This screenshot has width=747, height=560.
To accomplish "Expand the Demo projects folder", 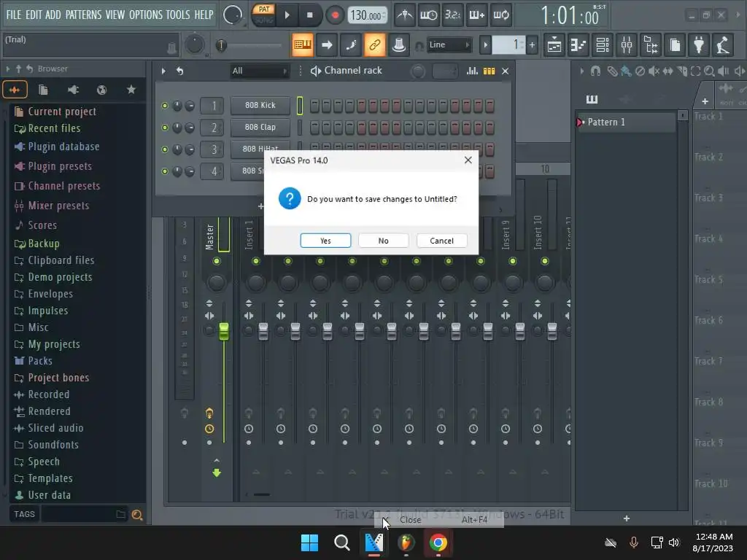I will 53,277.
